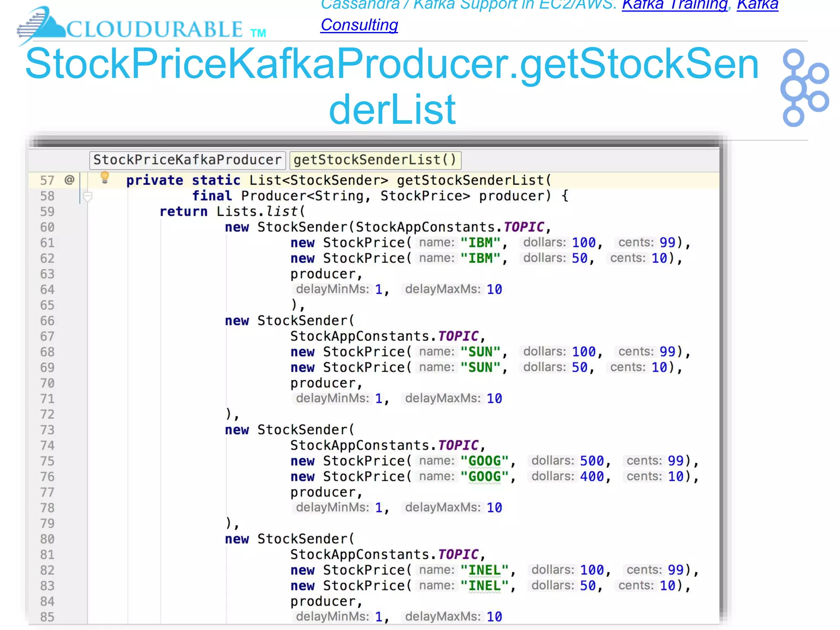840x630 pixels.
Task: Click line number 72 in the gutter
Action: 47,414
